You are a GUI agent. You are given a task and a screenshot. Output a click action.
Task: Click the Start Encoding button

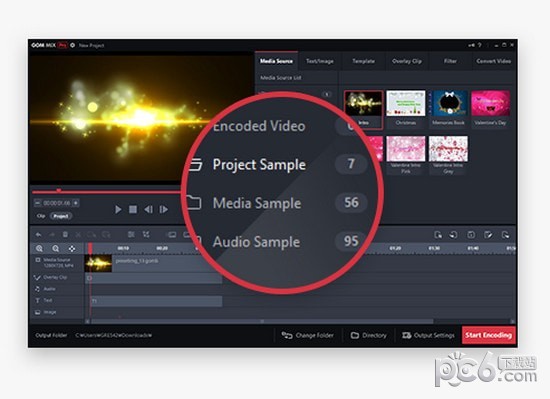[489, 335]
